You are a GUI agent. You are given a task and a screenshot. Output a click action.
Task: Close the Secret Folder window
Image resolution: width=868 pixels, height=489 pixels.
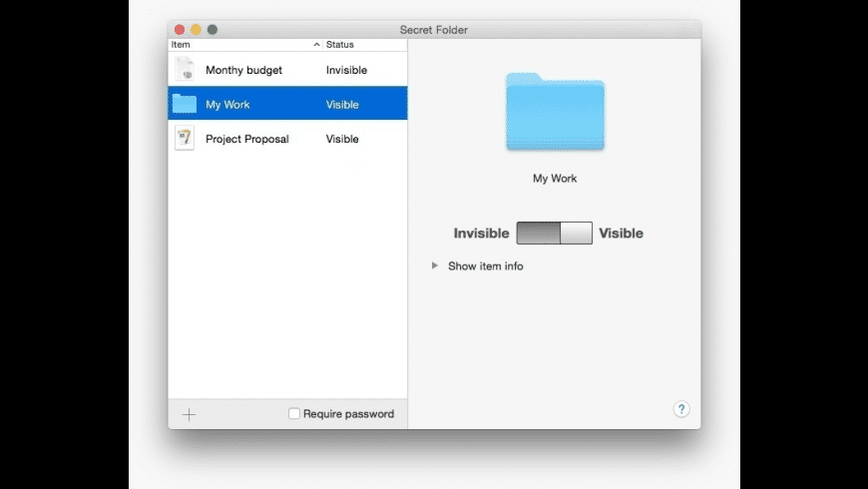click(x=180, y=29)
